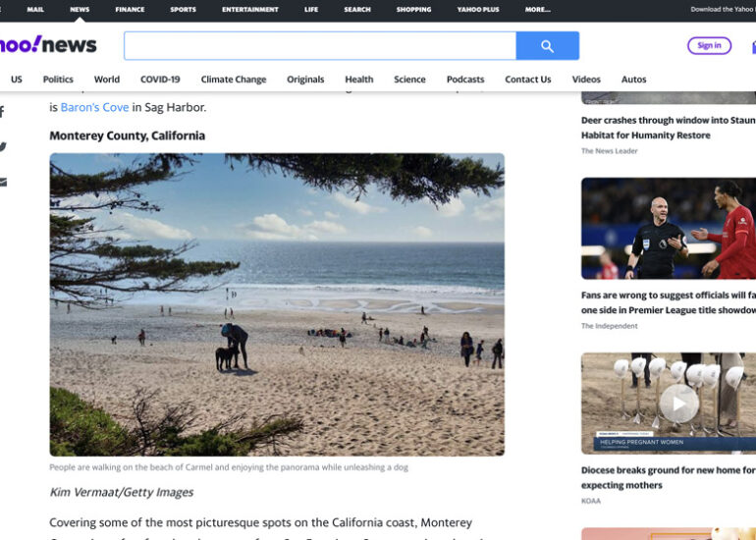Click the magnifying glass search button
The image size is (756, 540).
click(x=547, y=46)
